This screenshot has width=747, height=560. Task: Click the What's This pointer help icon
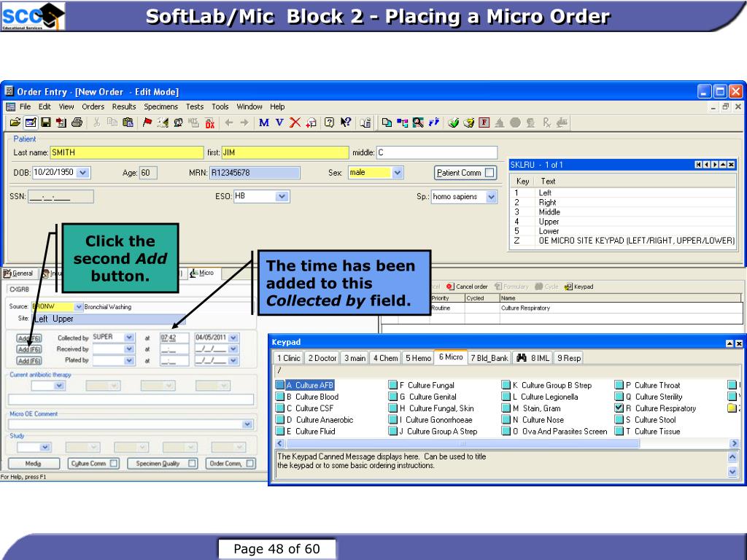pyautogui.click(x=345, y=122)
